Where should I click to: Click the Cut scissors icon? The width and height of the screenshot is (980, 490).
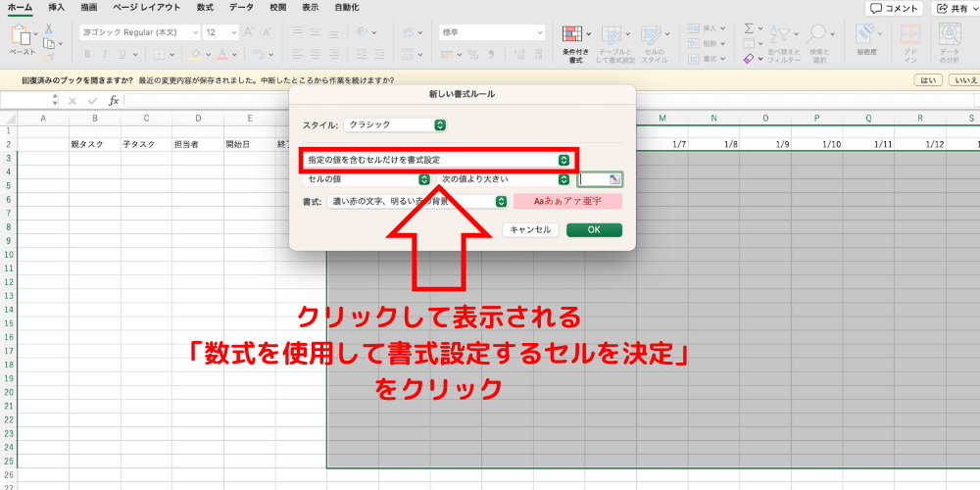pyautogui.click(x=49, y=29)
